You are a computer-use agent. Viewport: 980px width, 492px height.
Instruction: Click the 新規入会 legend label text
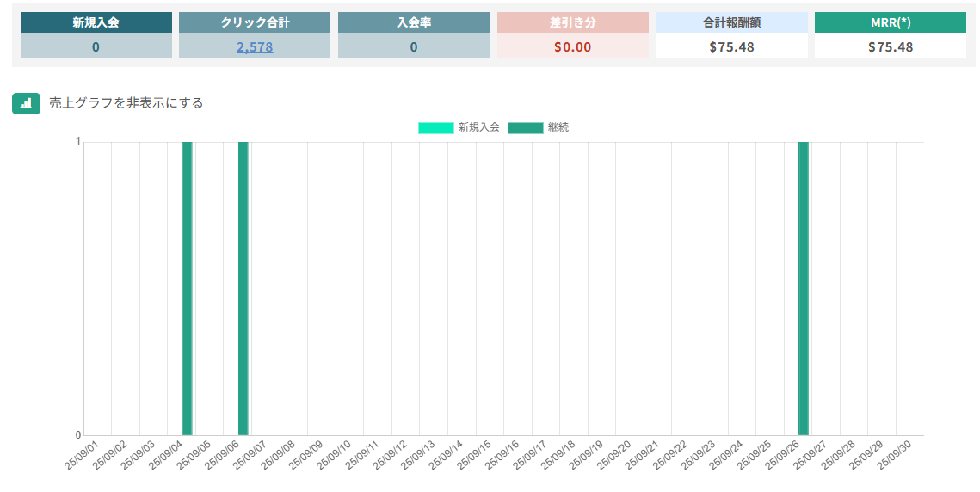coord(478,127)
